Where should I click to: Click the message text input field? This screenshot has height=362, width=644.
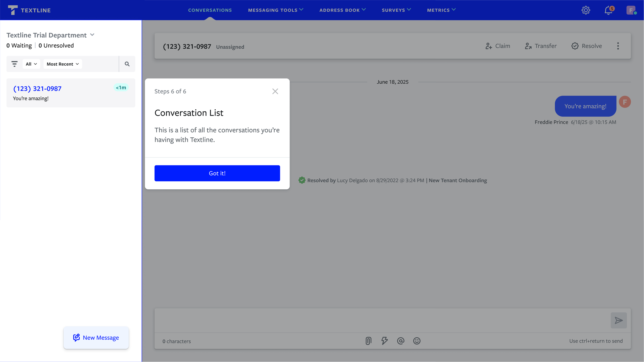tap(383, 320)
